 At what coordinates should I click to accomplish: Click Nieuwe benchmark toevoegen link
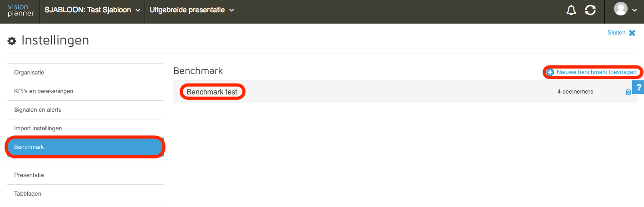596,72
